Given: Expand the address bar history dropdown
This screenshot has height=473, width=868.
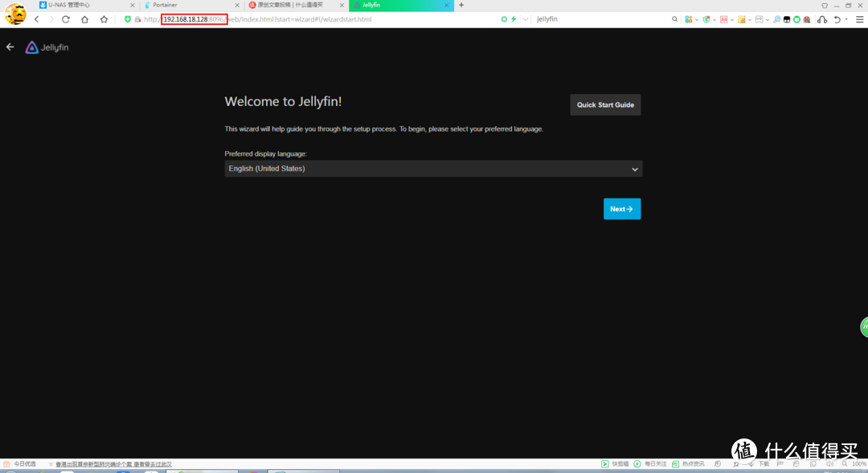Looking at the screenshot, I should (x=526, y=19).
